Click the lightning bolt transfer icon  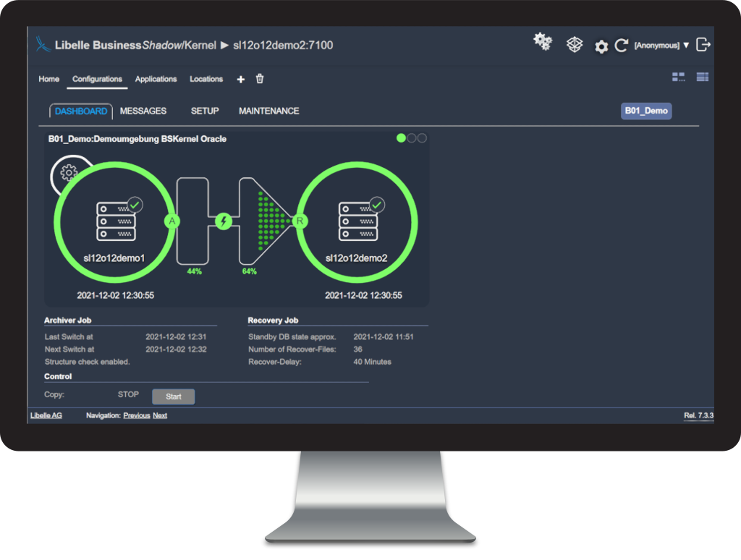[x=224, y=221]
